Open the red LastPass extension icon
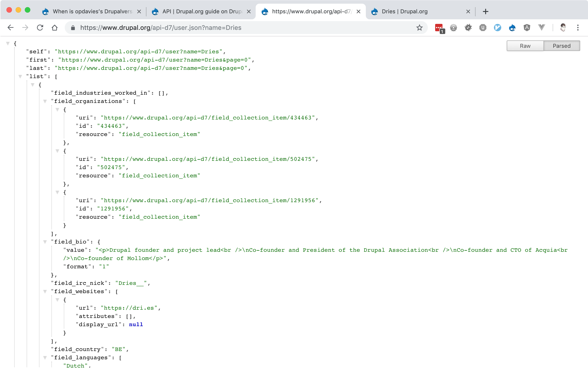The image size is (588, 368). pos(439,28)
